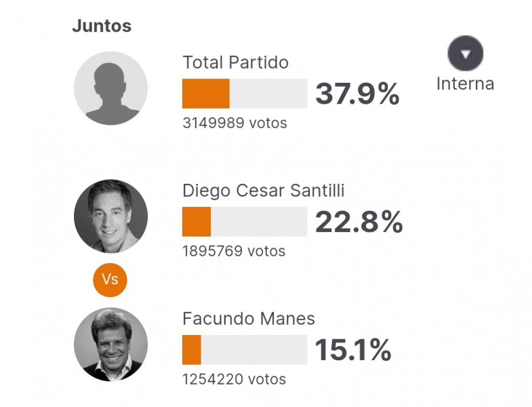Click the orange Vs badge

110,280
